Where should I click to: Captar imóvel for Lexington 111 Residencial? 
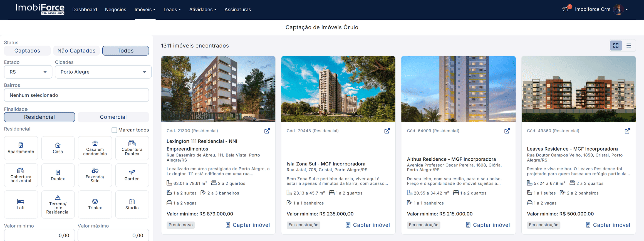tap(248, 225)
